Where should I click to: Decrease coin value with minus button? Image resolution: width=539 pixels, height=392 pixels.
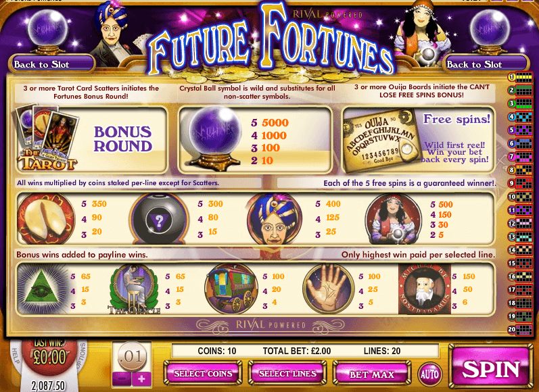(x=122, y=379)
